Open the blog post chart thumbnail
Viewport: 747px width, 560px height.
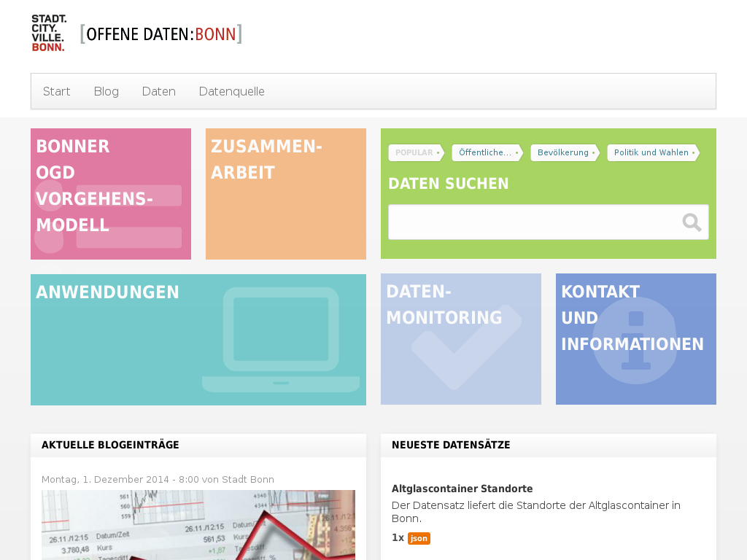198,525
